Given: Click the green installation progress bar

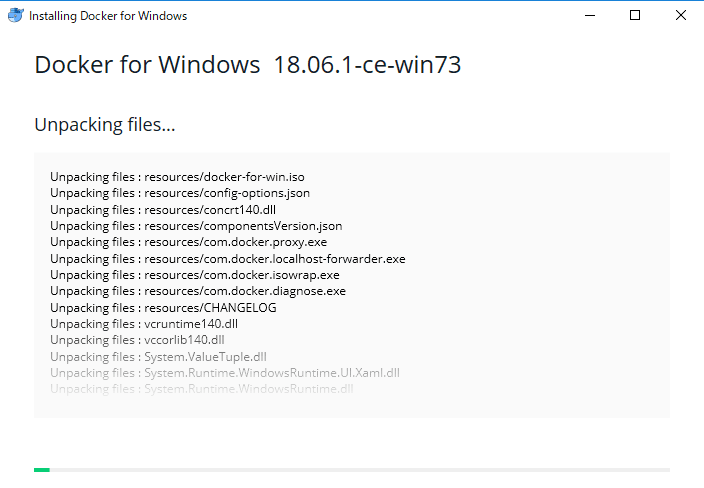Looking at the screenshot, I should [x=352, y=470].
